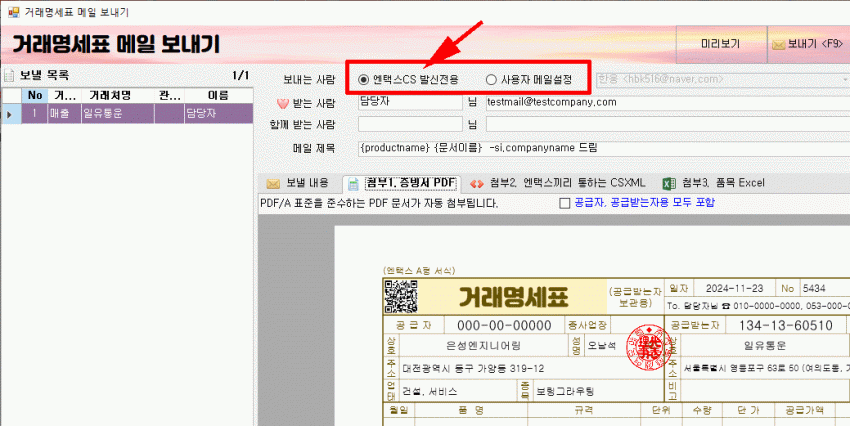Check 공급자, 공급받는자용 모두 포함 checkbox

565,203
